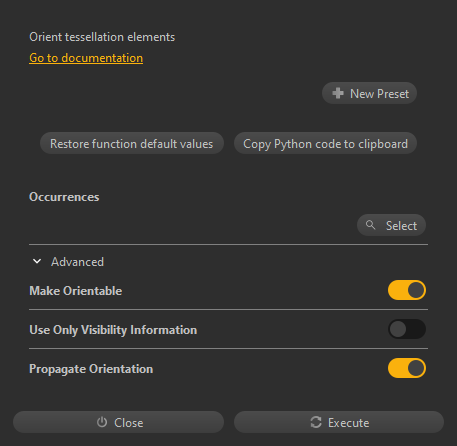The image size is (457, 446).
Task: Restore function default values
Action: [x=132, y=143]
